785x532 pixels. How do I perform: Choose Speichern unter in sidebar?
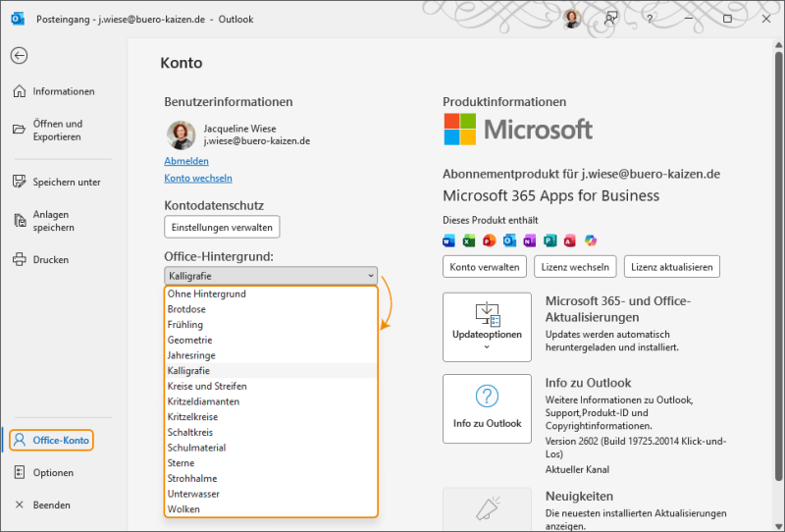pyautogui.click(x=57, y=182)
